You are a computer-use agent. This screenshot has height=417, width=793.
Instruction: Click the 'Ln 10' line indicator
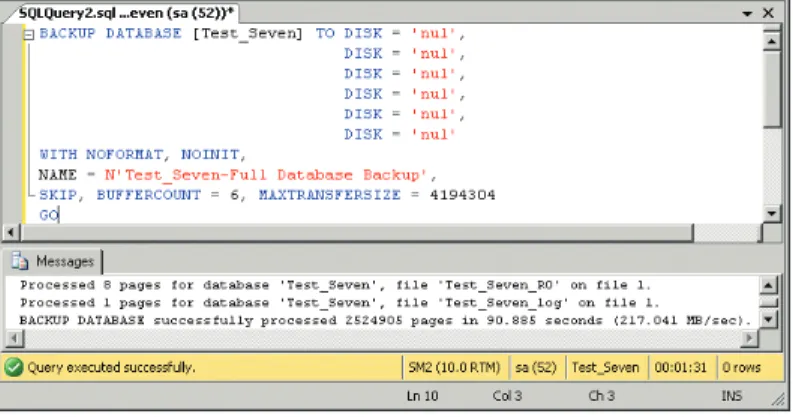coord(422,396)
